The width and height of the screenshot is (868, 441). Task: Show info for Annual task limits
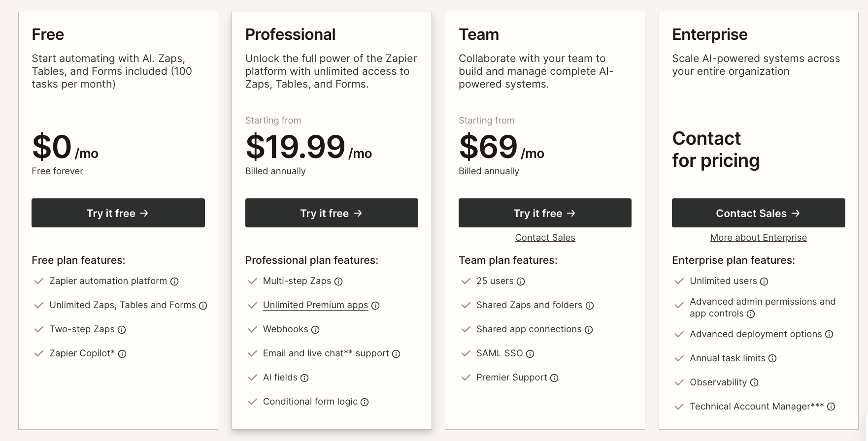coord(772,358)
